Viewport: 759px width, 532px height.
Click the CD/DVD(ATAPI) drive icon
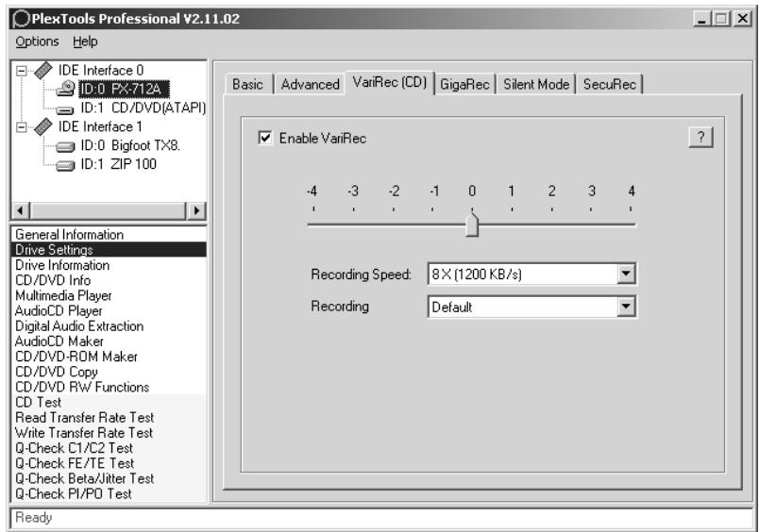tap(65, 109)
